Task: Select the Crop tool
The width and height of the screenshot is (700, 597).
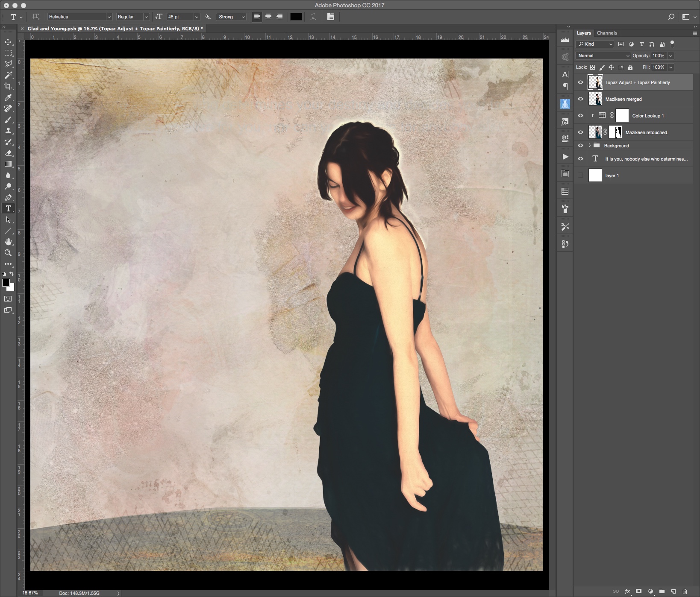Action: click(8, 87)
